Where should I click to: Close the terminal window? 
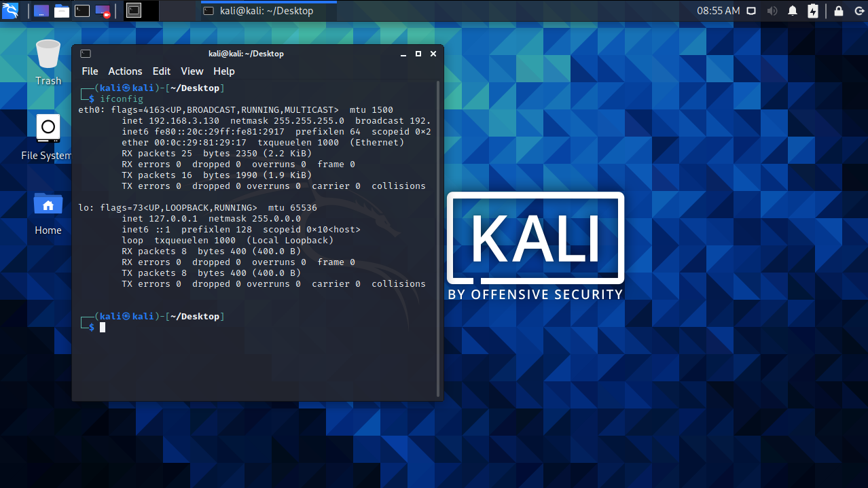[432, 54]
